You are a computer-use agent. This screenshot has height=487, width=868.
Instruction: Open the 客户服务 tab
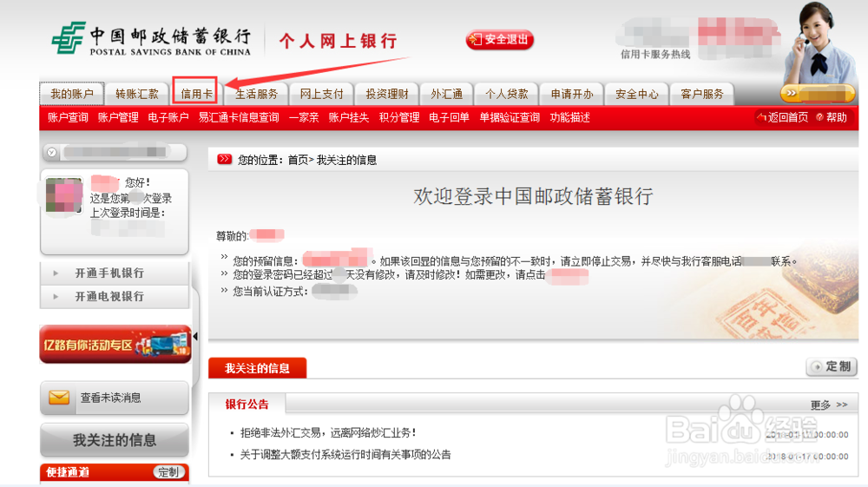pyautogui.click(x=702, y=94)
